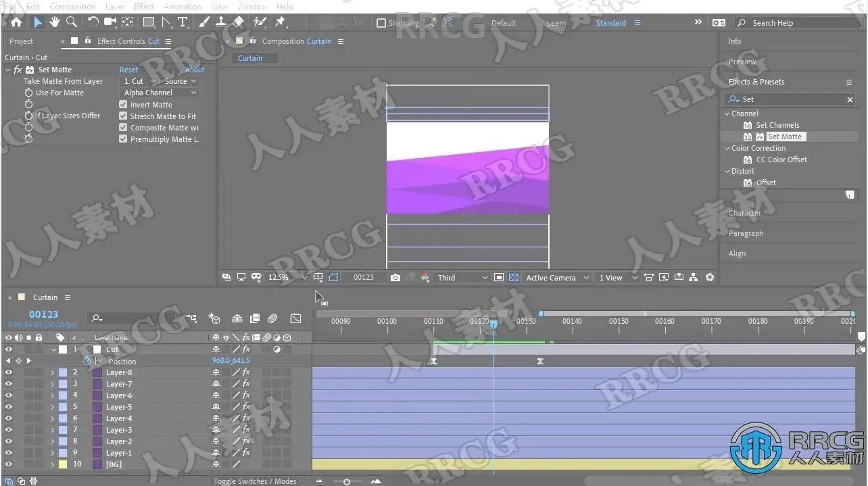
Task: Click the Reset Exposure icon in viewer footer
Action: click(709, 277)
